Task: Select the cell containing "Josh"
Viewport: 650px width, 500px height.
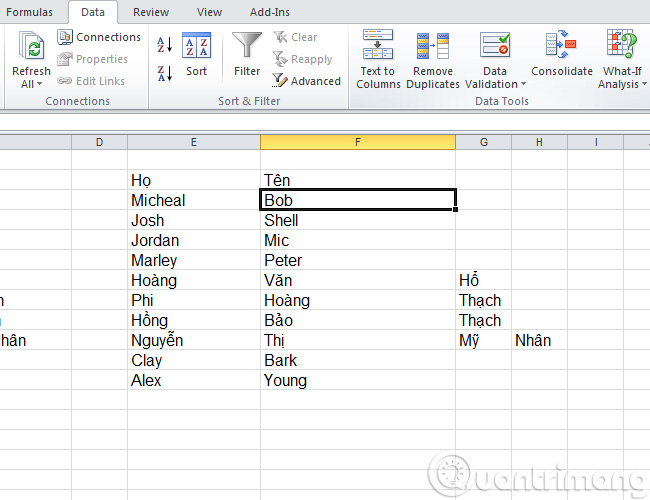Action: click(x=194, y=220)
